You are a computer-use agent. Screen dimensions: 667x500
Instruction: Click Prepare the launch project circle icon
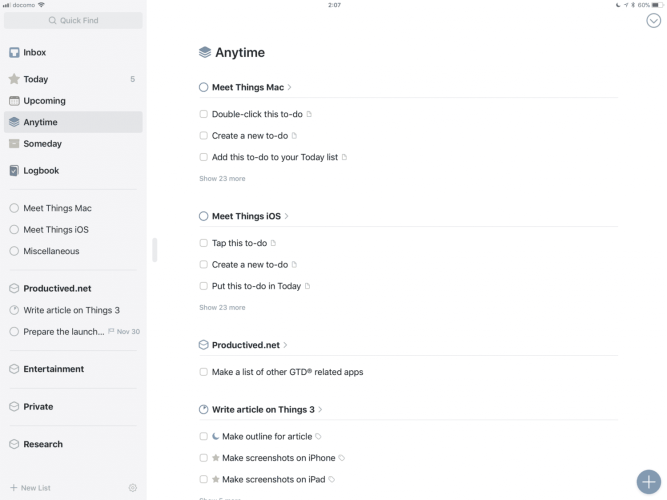point(14,331)
